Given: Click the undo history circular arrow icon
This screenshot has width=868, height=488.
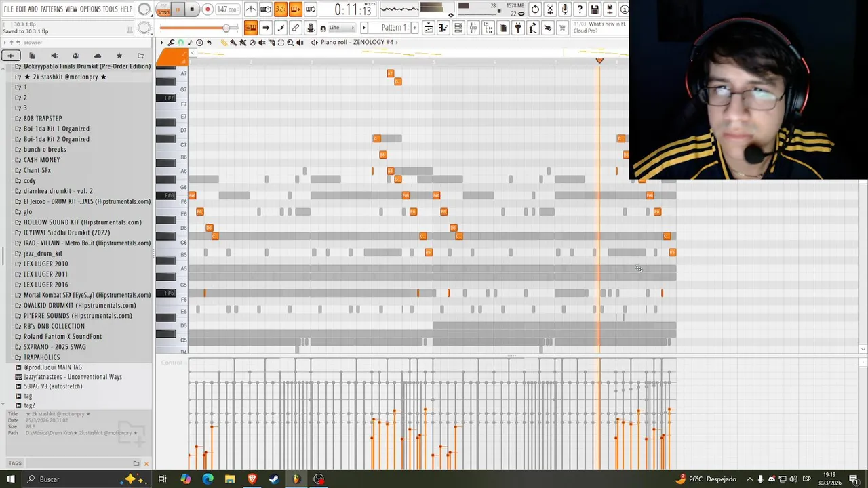Looking at the screenshot, I should pos(535,9).
